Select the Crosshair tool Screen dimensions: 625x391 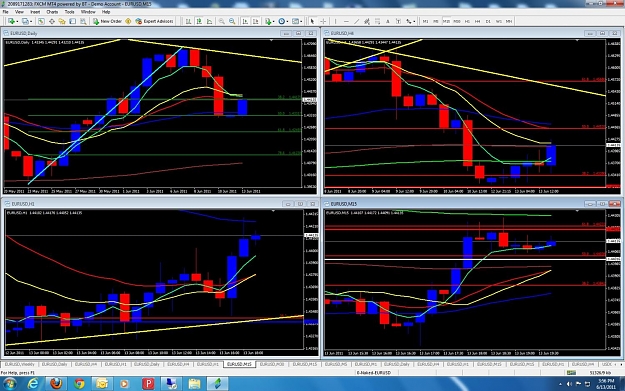(323, 21)
